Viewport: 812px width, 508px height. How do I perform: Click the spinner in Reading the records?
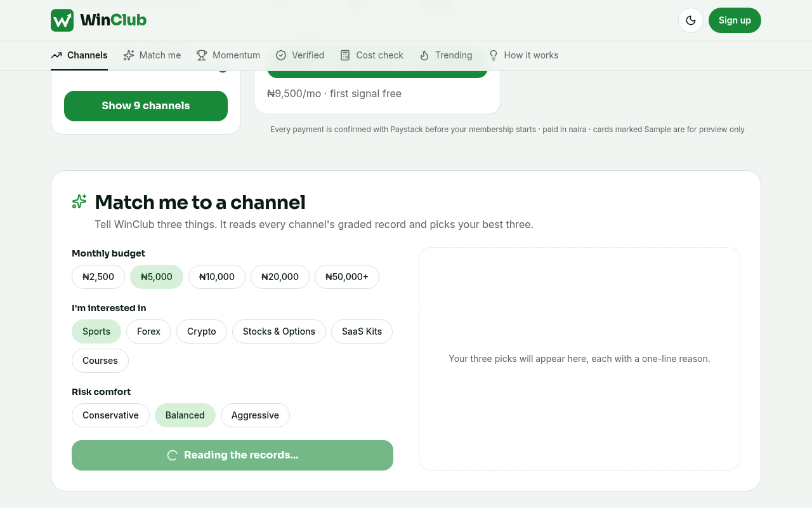(x=172, y=455)
